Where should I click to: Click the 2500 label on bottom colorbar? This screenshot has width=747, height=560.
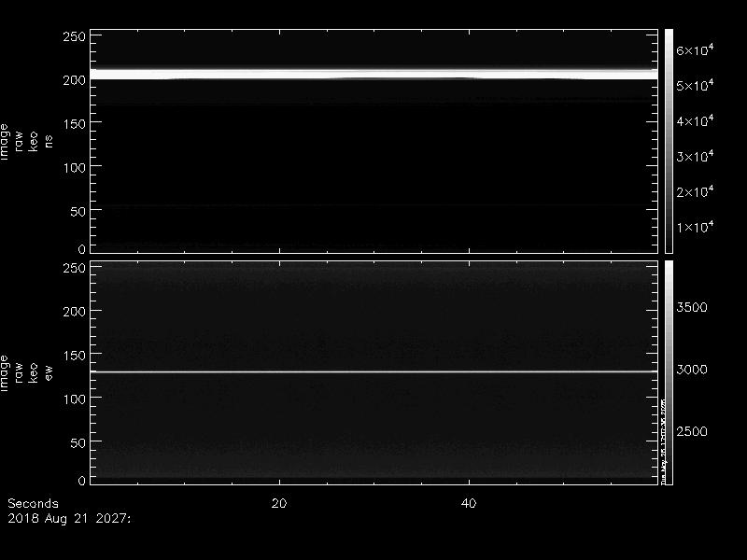[x=692, y=431]
